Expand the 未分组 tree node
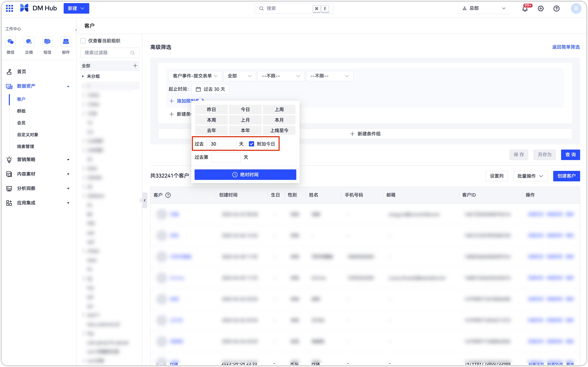 pyautogui.click(x=83, y=76)
